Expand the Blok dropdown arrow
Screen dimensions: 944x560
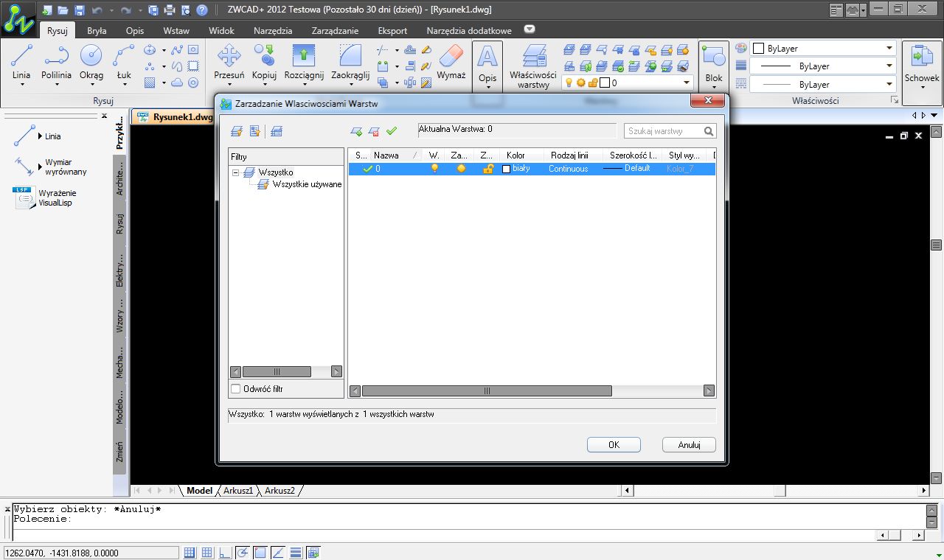(x=714, y=88)
